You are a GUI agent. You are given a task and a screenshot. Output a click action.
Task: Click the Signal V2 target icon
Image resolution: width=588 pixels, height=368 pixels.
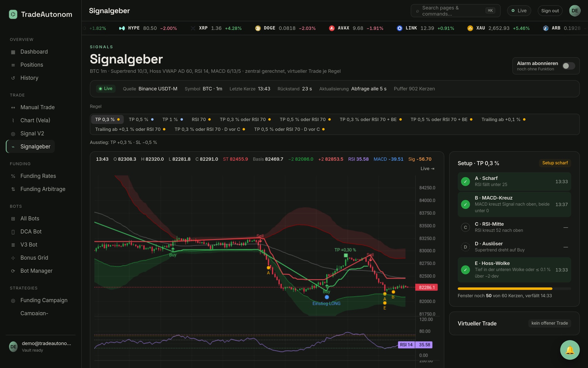point(13,134)
